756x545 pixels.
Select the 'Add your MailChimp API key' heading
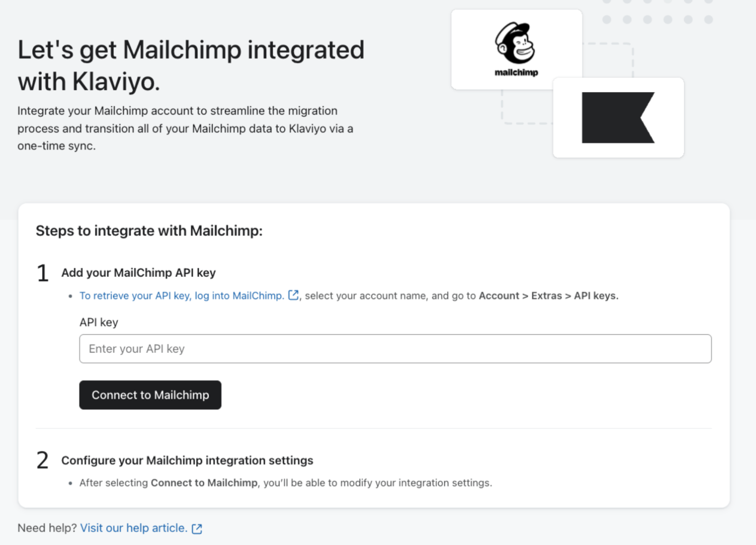(138, 272)
